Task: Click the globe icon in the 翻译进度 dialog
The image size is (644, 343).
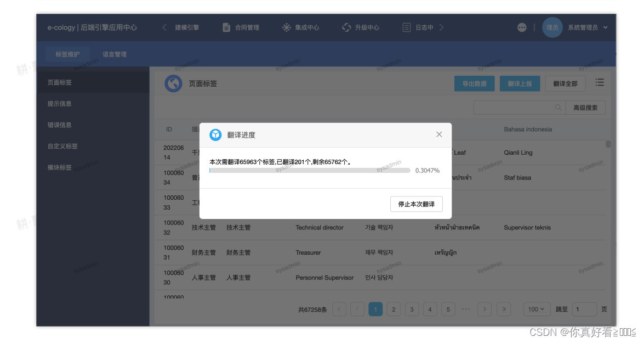Action: (x=215, y=134)
